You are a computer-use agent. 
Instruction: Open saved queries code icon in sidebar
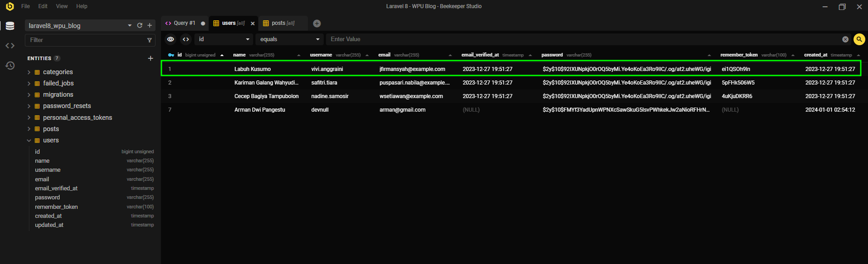click(10, 46)
